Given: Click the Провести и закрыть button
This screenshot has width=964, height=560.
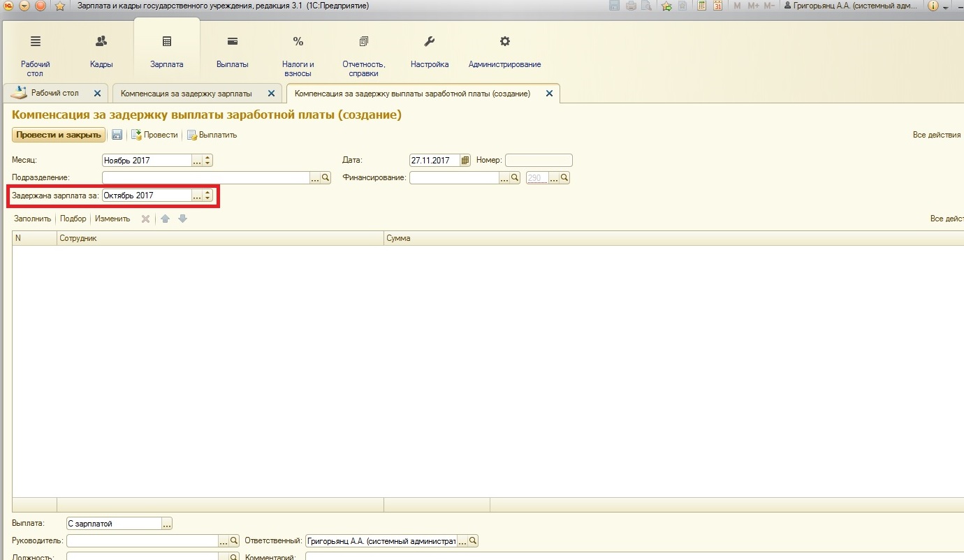Looking at the screenshot, I should pos(59,135).
